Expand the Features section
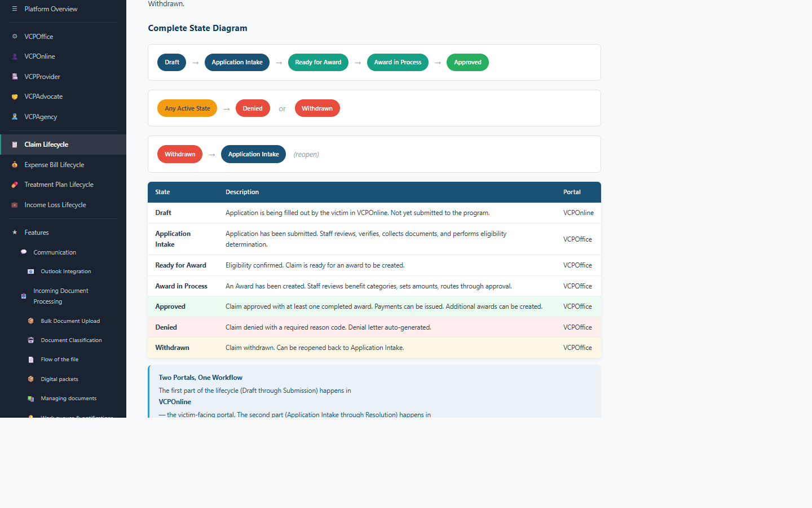 tap(37, 233)
